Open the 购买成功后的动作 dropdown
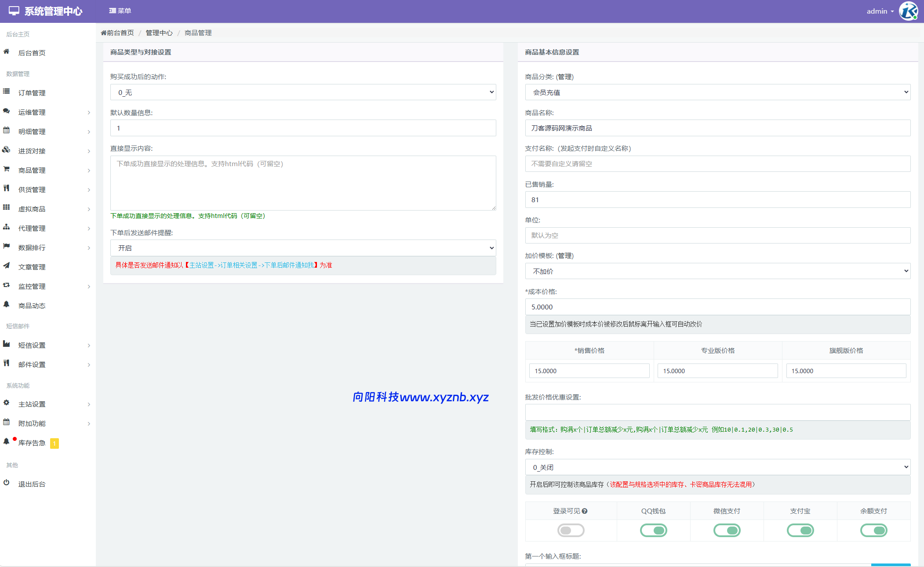Screen dimensions: 924x567 [x=303, y=92]
